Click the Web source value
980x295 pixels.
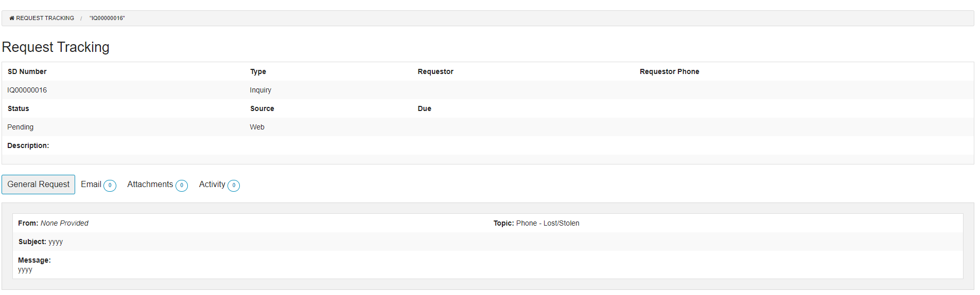pyautogui.click(x=257, y=127)
